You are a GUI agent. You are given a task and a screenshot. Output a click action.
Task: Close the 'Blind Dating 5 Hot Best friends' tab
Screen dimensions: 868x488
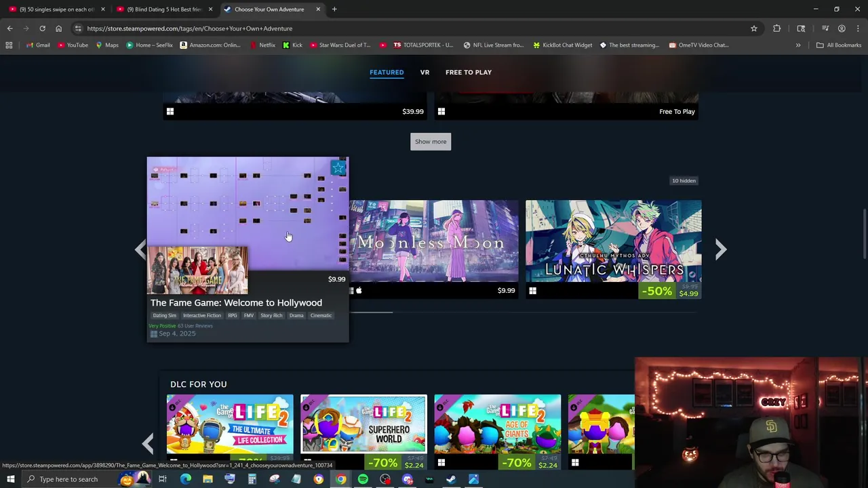point(210,9)
